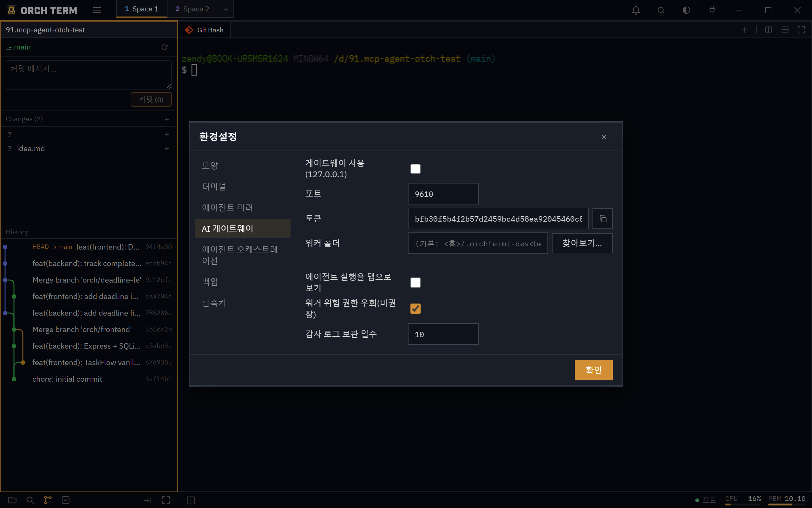The width and height of the screenshot is (812, 508).
Task: Toggle show agent execution as tab checkbox
Action: coord(416,282)
